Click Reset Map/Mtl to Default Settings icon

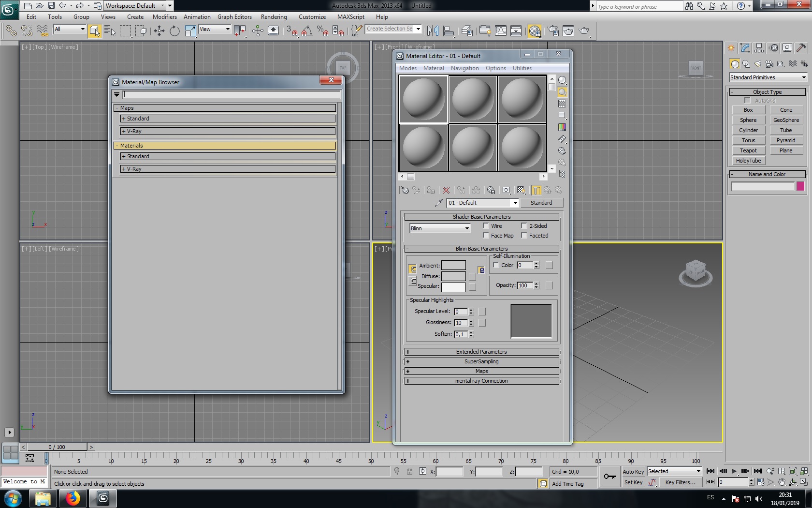point(446,190)
